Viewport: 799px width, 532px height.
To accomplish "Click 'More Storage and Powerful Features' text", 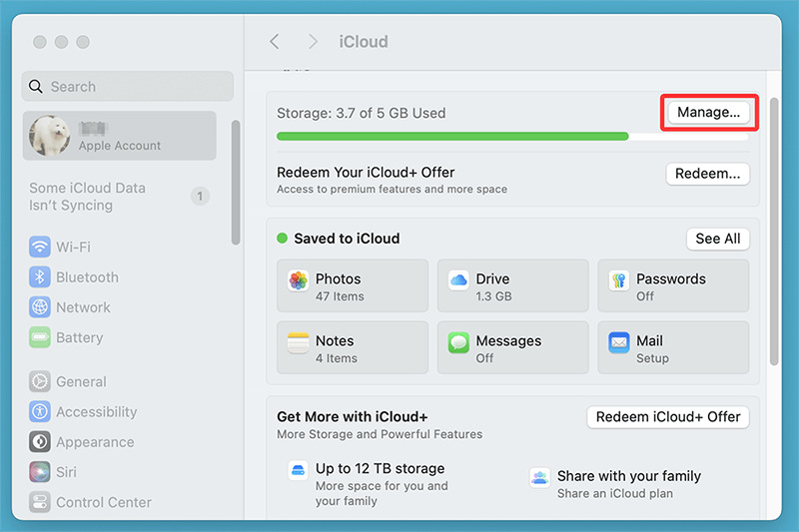I will pos(380,434).
